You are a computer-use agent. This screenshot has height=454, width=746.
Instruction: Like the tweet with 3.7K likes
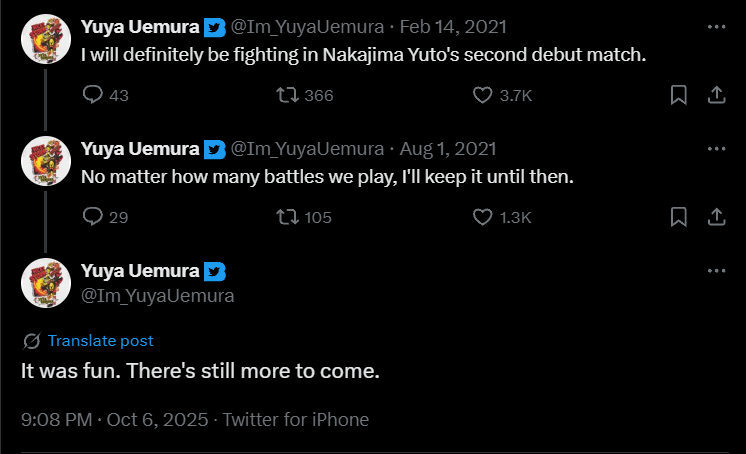coord(482,95)
